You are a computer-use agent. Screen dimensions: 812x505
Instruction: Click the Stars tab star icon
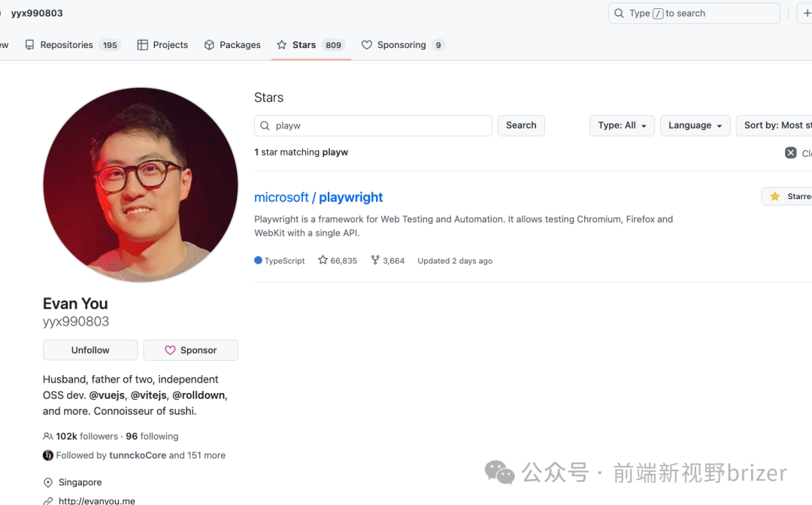tap(282, 45)
